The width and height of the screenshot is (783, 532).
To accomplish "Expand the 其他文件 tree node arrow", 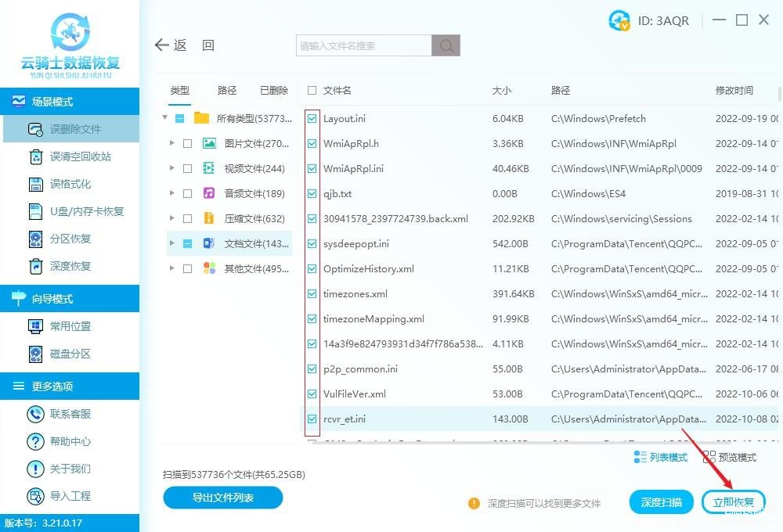I will click(x=171, y=268).
